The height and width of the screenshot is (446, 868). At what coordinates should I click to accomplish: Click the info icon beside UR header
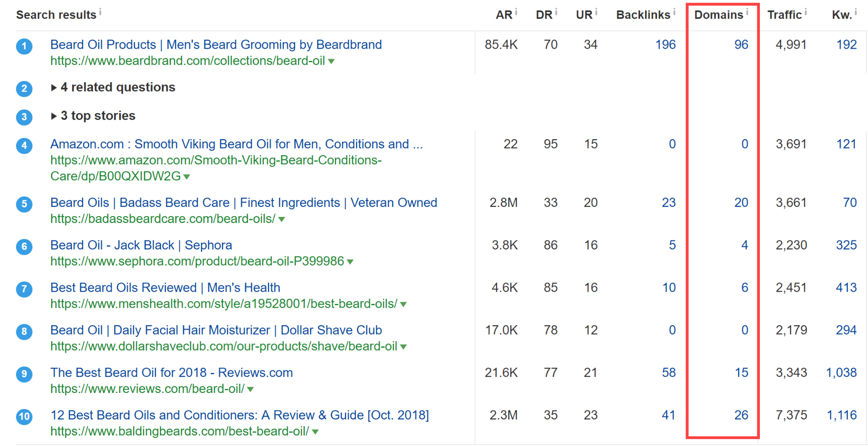pos(596,12)
